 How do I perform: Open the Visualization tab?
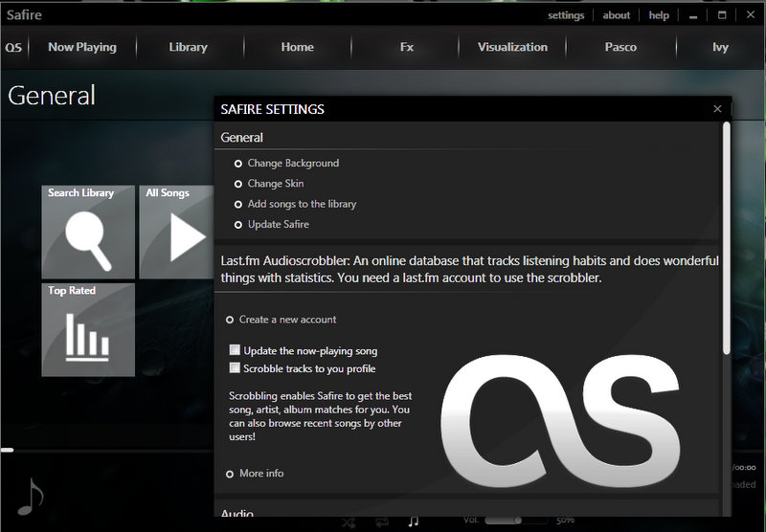pyautogui.click(x=512, y=47)
